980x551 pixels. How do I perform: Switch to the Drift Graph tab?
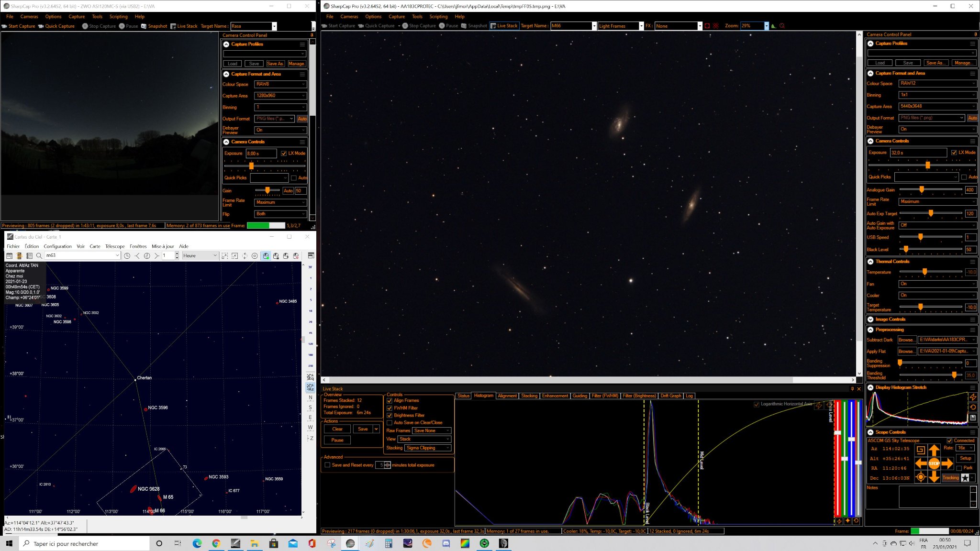670,396
